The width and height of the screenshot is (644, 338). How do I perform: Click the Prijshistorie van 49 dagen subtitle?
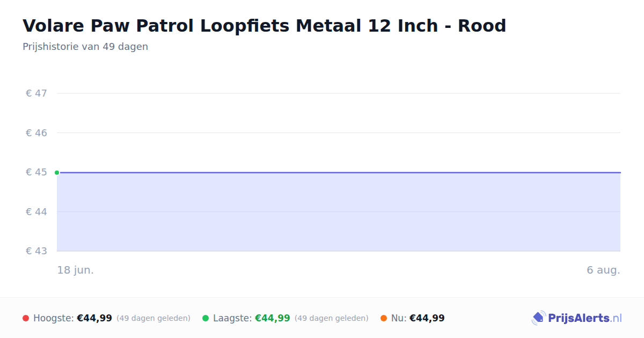[85, 47]
